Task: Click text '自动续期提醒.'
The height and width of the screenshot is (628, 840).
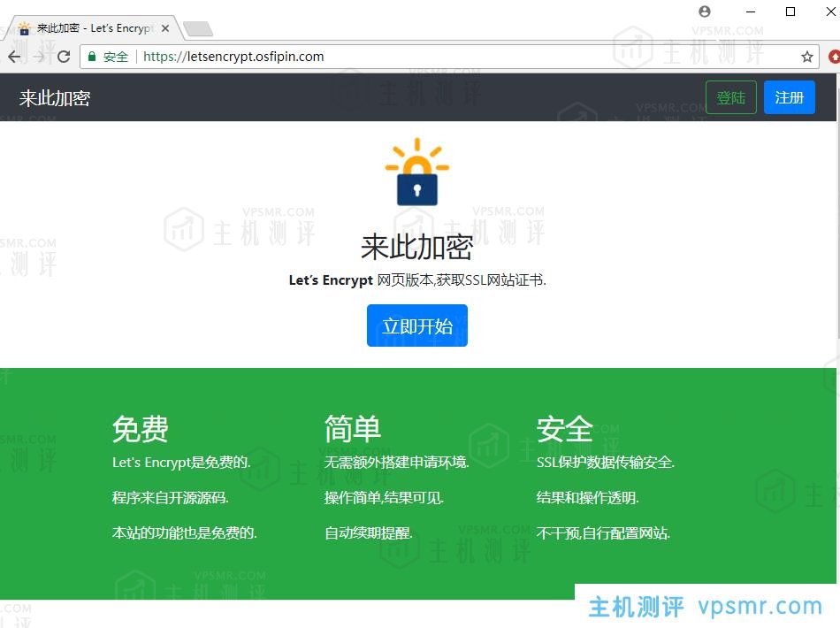Action: coord(369,533)
